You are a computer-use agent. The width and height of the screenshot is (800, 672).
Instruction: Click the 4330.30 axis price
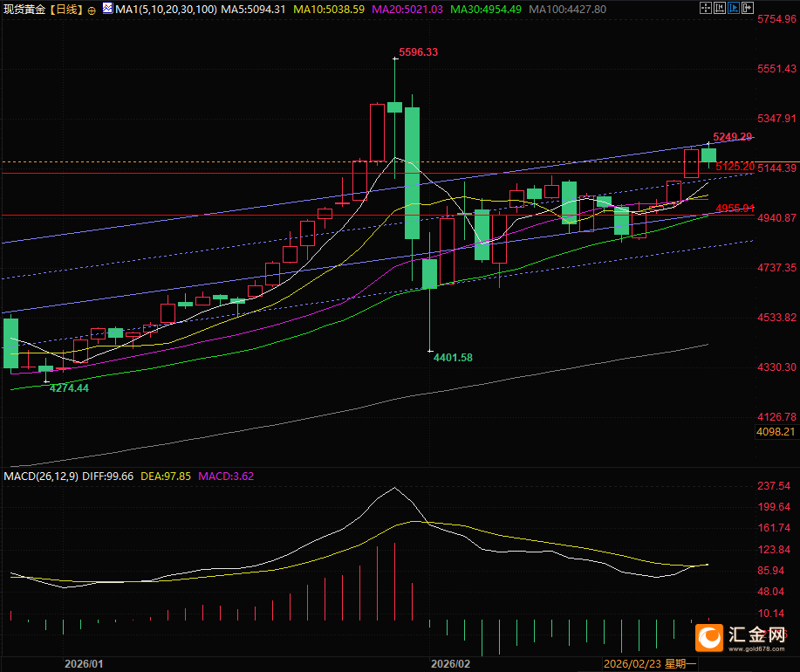(x=777, y=367)
